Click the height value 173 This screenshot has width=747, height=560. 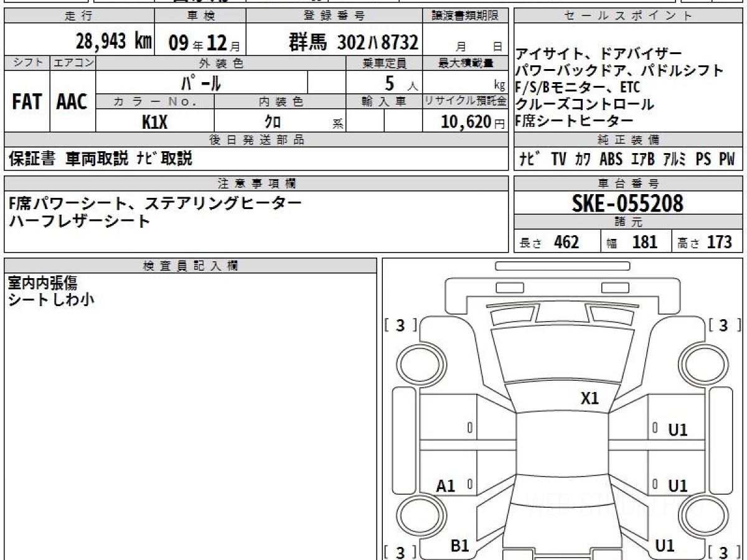tap(719, 242)
